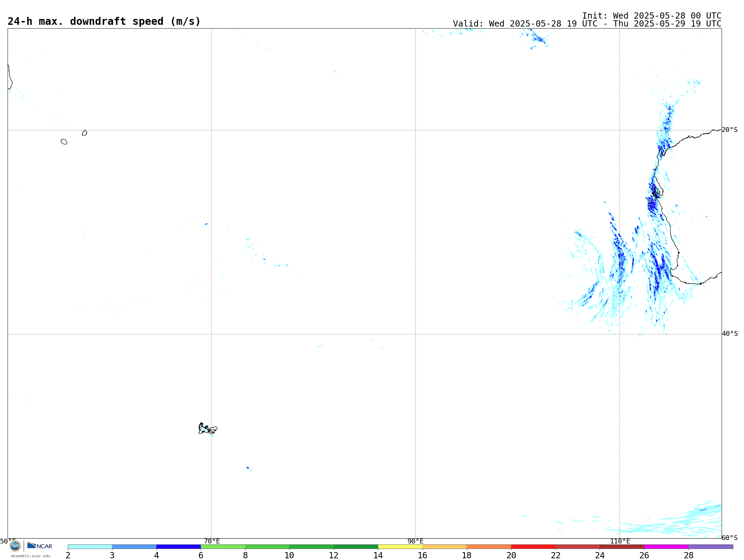Pick the light blue 3–4 m/s colorbar swatch

pyautogui.click(x=134, y=547)
